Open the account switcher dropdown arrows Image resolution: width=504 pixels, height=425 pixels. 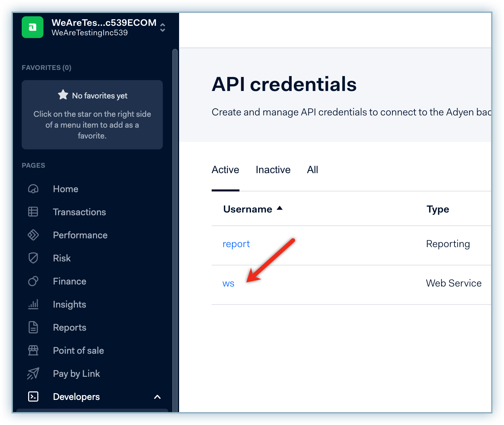[163, 27]
